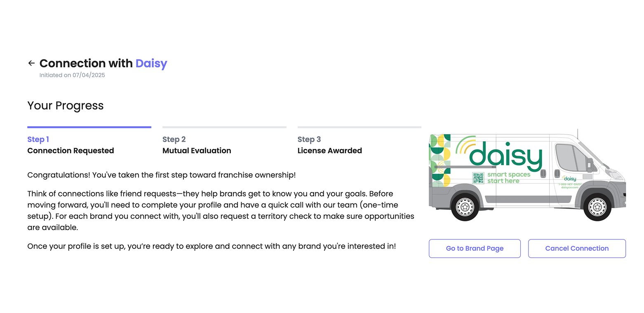Image resolution: width=644 pixels, height=313 pixels.
Task: Select the Step 1 label
Action: (x=38, y=140)
